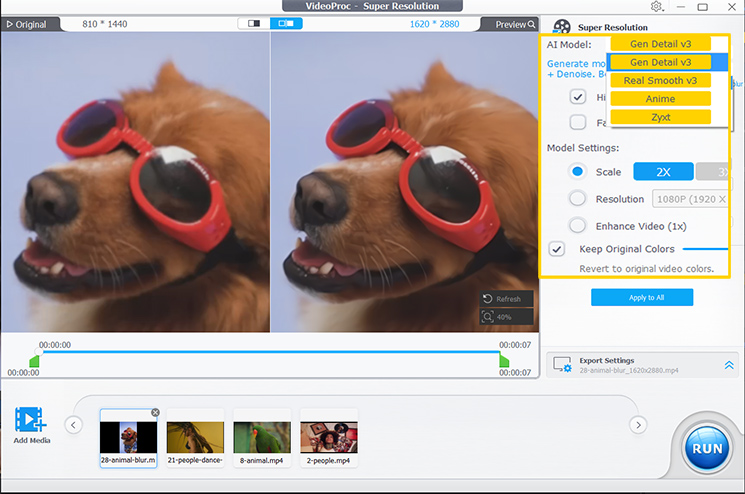Image resolution: width=745 pixels, height=494 pixels.
Task: Click the Refresh preview button
Action: tap(506, 299)
